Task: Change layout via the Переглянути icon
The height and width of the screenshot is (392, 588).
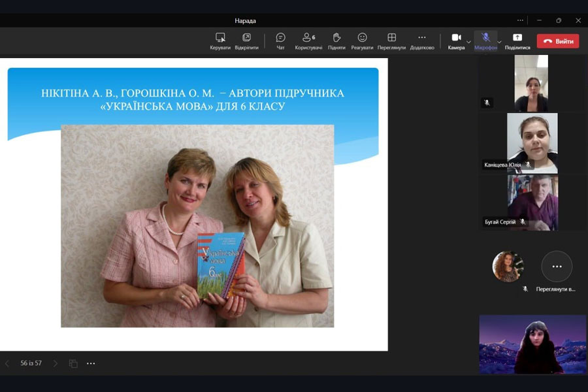Action: pyautogui.click(x=391, y=41)
